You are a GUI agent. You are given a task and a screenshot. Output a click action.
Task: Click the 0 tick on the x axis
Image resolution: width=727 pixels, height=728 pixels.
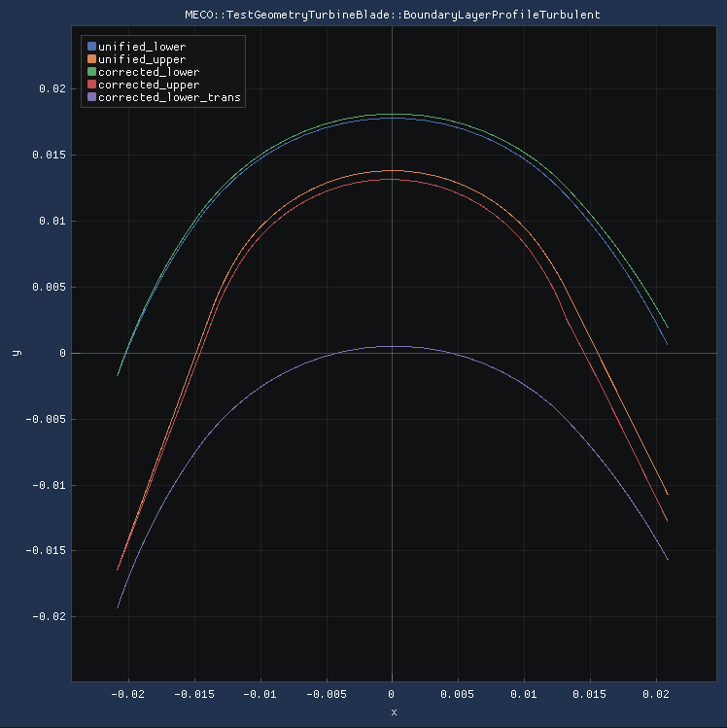(392, 694)
